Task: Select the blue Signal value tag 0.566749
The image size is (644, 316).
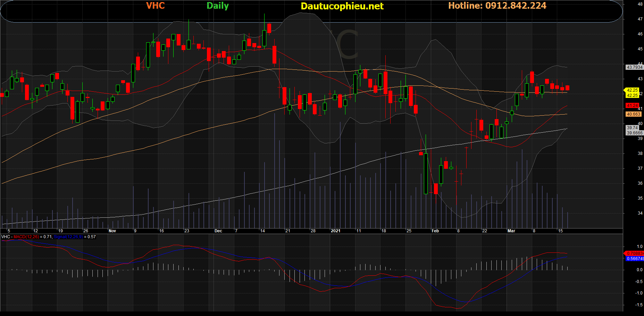Action: [635, 259]
